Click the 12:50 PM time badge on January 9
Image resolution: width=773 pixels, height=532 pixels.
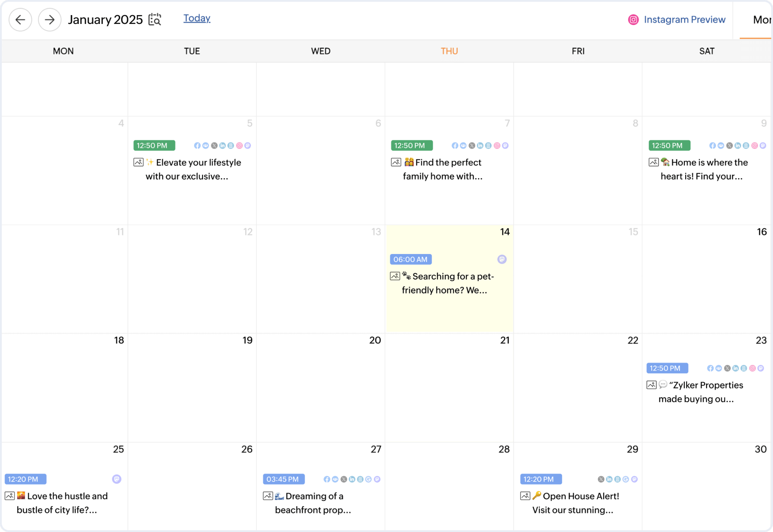(x=669, y=145)
